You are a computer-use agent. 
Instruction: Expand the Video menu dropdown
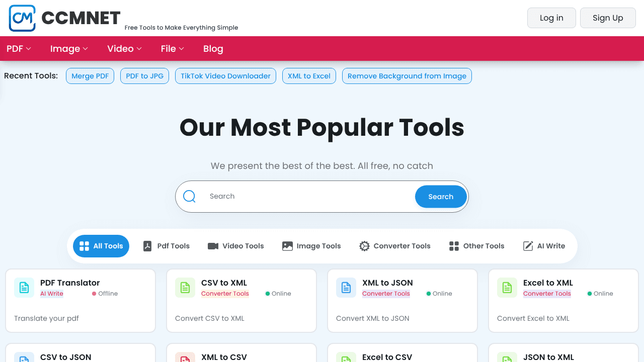click(125, 49)
